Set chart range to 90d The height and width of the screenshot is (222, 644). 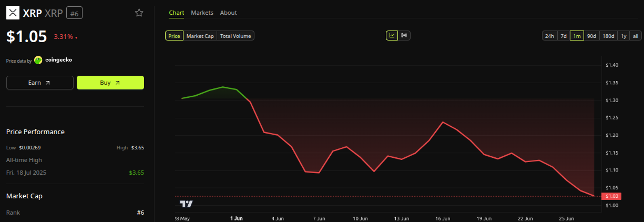pyautogui.click(x=591, y=36)
